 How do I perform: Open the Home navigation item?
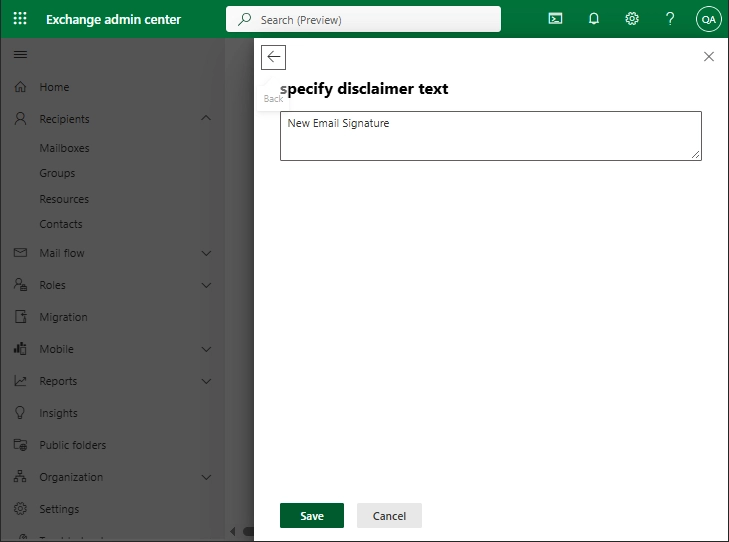tap(54, 87)
